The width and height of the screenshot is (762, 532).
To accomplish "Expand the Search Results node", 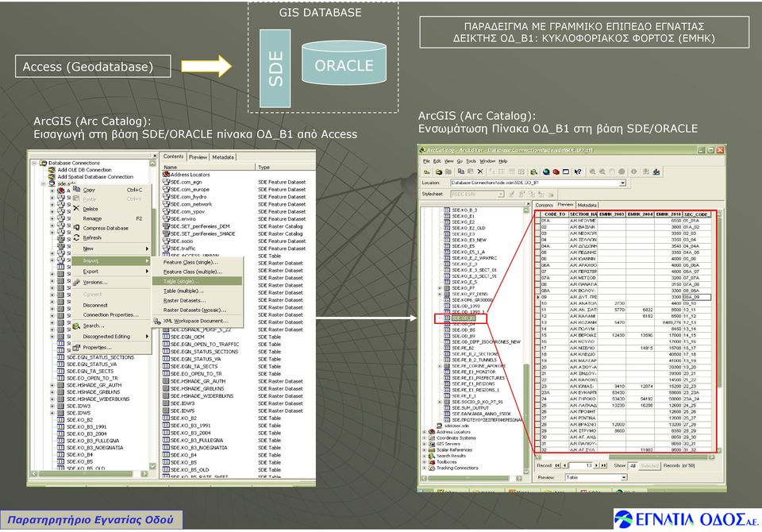I will click(x=424, y=456).
